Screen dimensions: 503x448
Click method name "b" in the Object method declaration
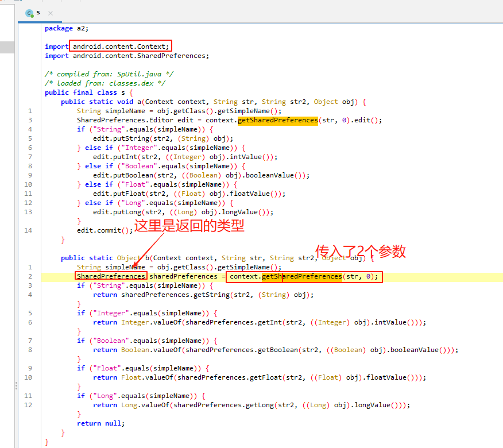coord(147,258)
